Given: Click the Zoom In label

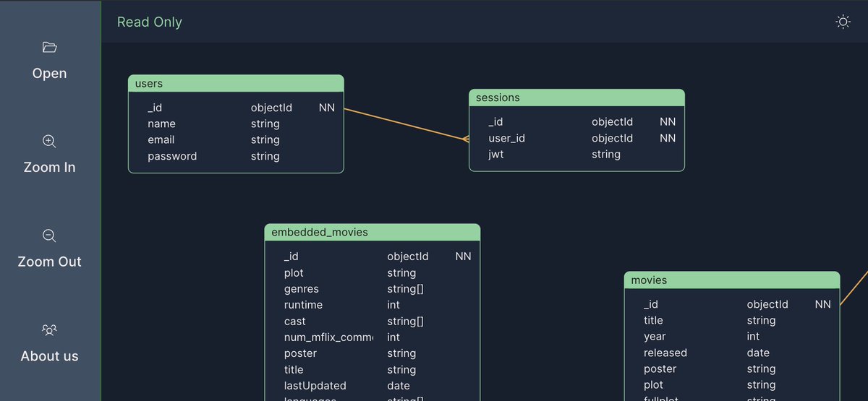Looking at the screenshot, I should click(x=49, y=167).
